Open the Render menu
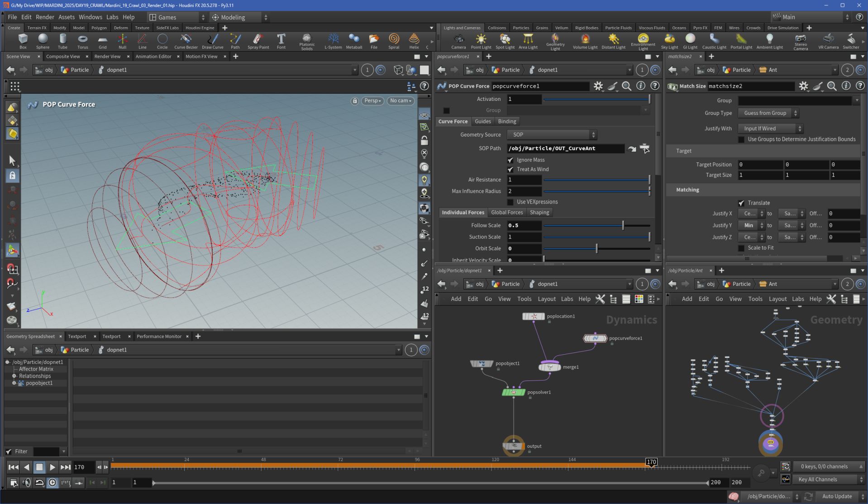The image size is (868, 504). 45,17
